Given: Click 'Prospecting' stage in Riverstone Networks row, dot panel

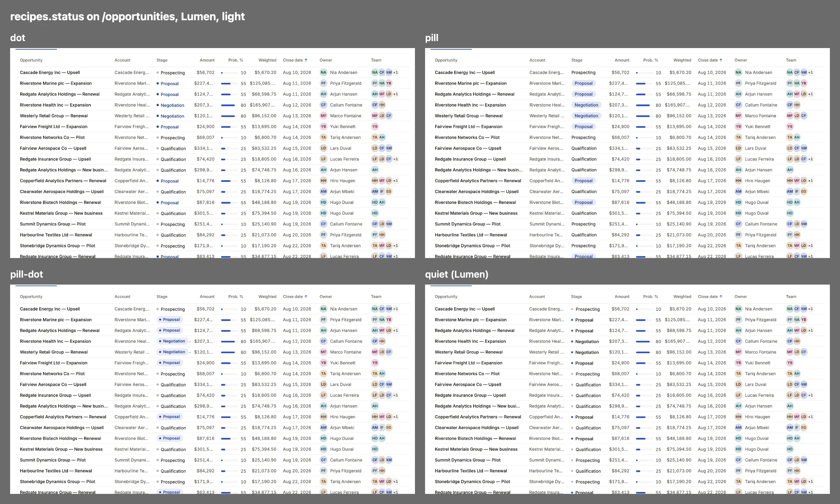Looking at the screenshot, I should pos(173,138).
